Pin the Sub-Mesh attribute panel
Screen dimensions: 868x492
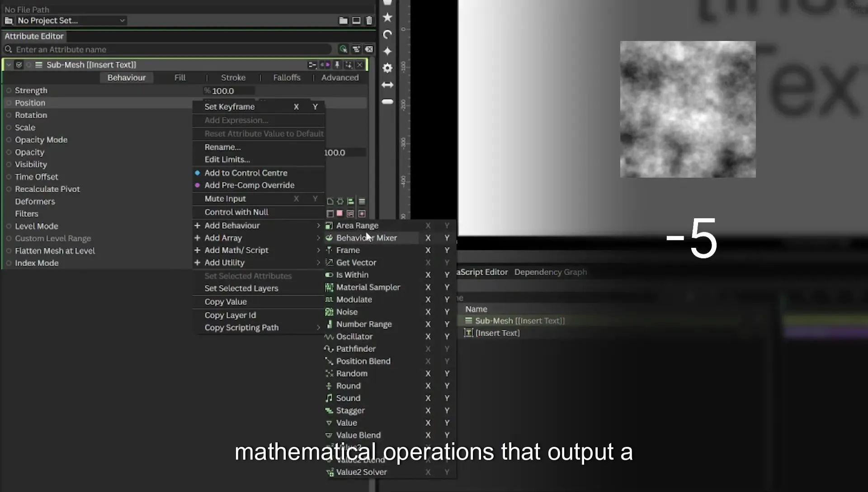click(x=337, y=65)
